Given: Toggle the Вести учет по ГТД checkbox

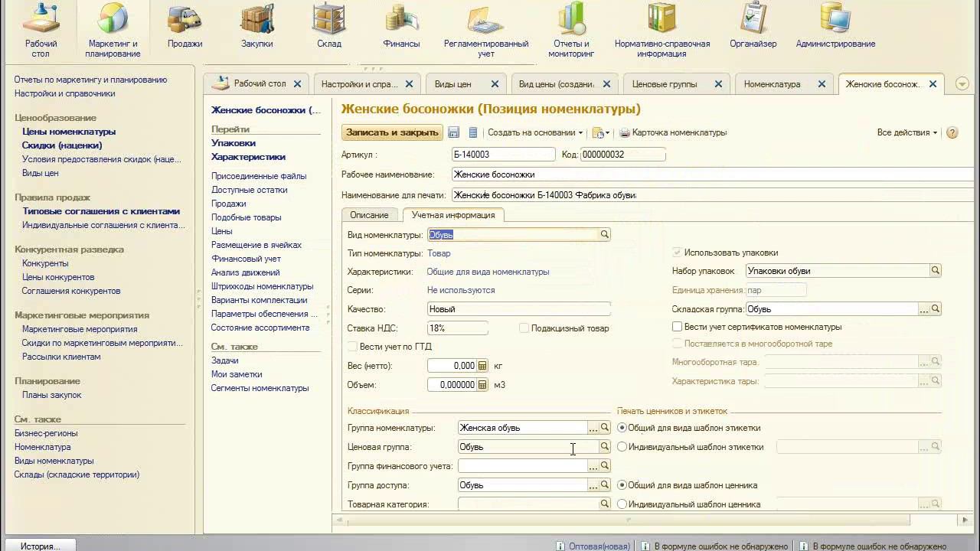Looking at the screenshot, I should [x=352, y=347].
